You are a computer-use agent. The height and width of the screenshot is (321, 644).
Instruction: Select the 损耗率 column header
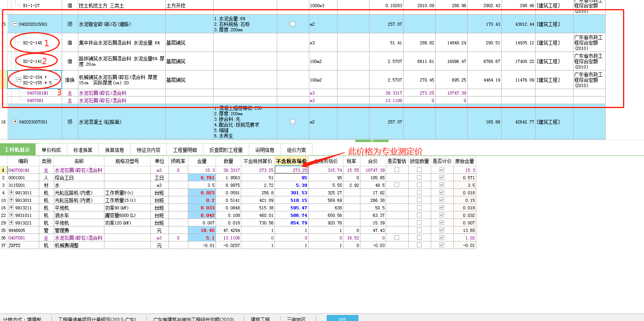coord(178,161)
